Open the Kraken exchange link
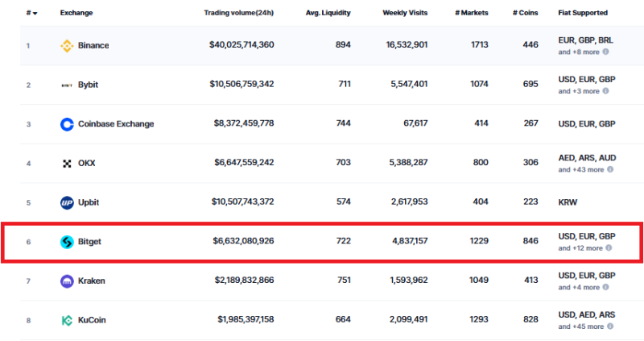644x341 pixels. tap(91, 281)
